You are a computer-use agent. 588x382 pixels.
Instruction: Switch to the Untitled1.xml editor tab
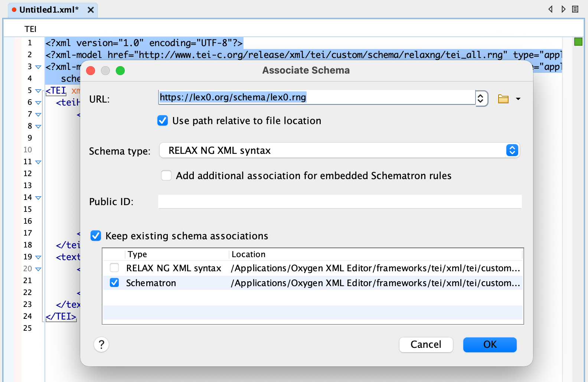coord(49,10)
